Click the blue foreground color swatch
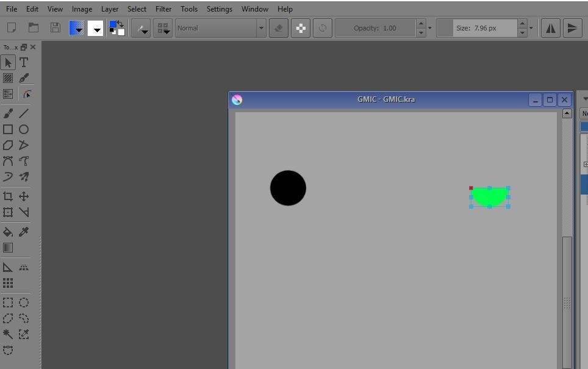 pyautogui.click(x=112, y=24)
